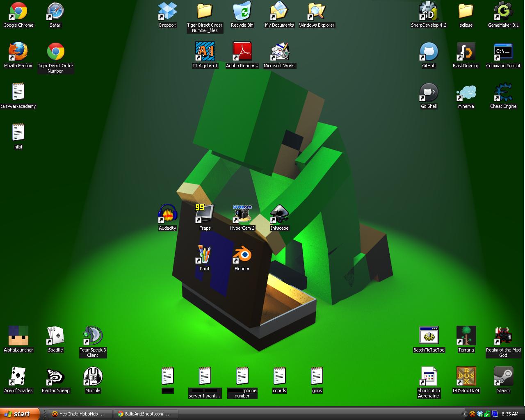Select the Microsoft Works shortcut
525x420 pixels.
279,52
